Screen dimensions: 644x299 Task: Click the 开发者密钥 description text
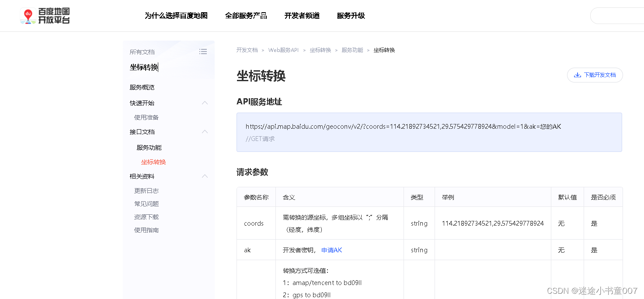point(299,250)
